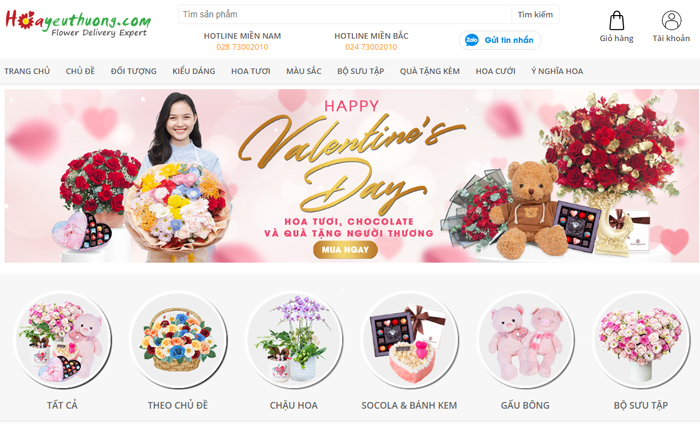Screen dimensions: 700x423
Task: Select the Tất Cả category circle
Action: click(x=62, y=340)
